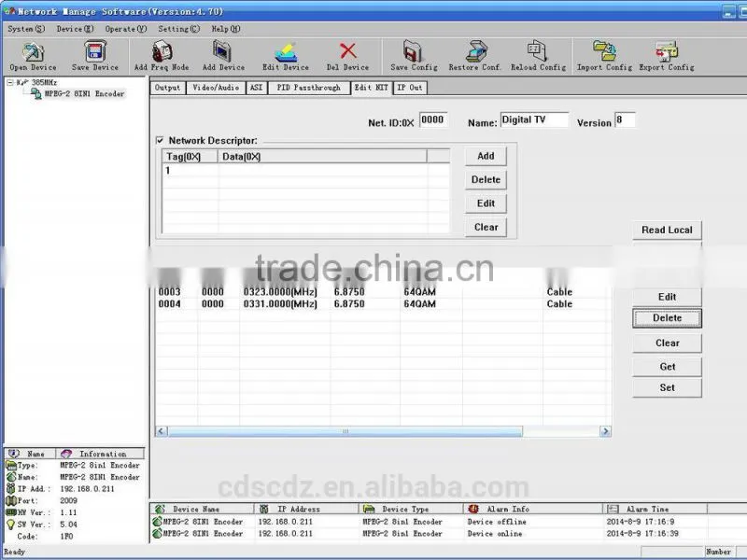Click the Save Config toolbar icon
The image size is (747, 560).
point(413,51)
